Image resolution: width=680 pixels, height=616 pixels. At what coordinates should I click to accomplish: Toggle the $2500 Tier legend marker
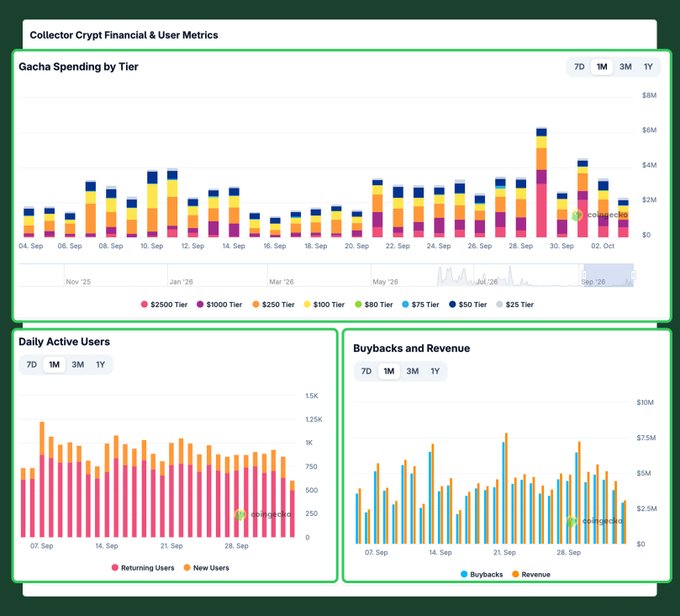pos(144,305)
